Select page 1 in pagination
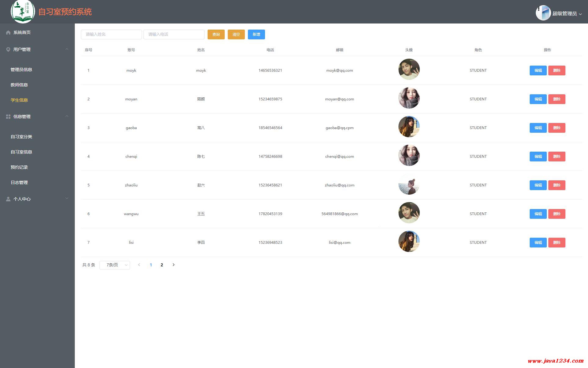Viewport: 588px width, 368px height. click(151, 265)
